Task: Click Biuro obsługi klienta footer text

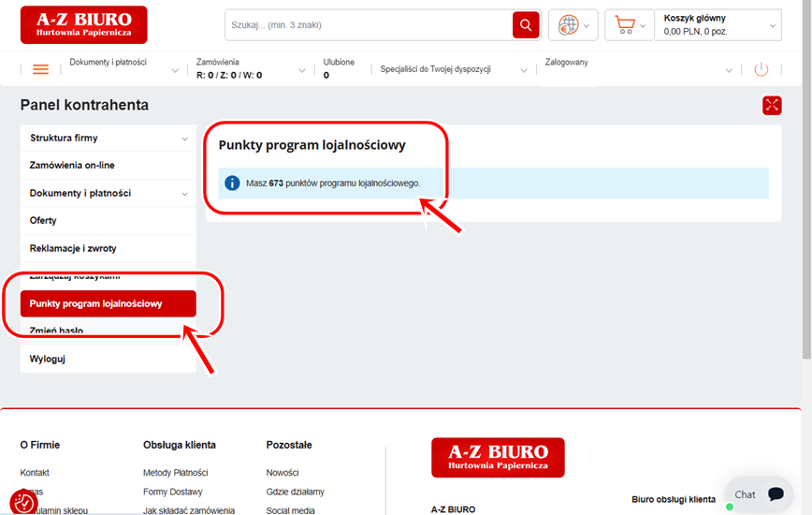Action: [x=674, y=499]
